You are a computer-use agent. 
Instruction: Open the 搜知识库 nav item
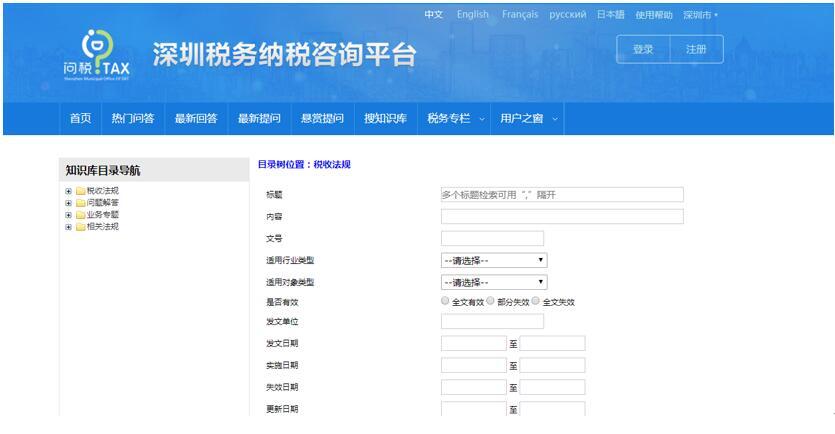point(385,119)
